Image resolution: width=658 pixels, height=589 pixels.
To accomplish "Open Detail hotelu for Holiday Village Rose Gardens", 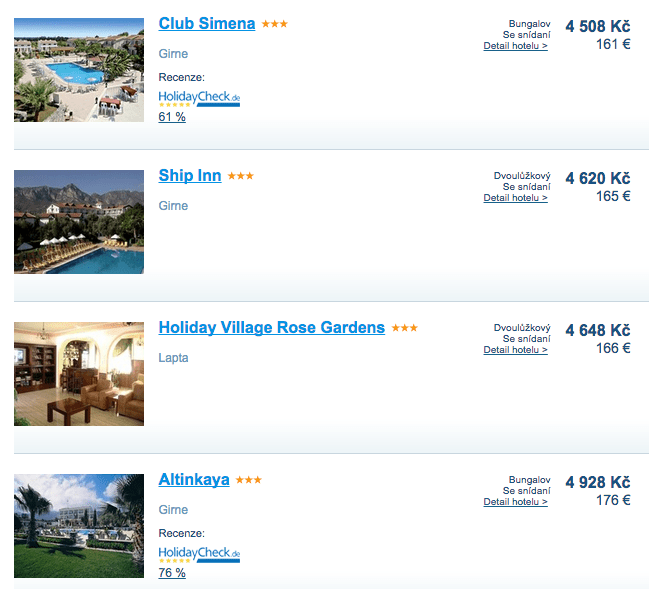I will click(515, 349).
